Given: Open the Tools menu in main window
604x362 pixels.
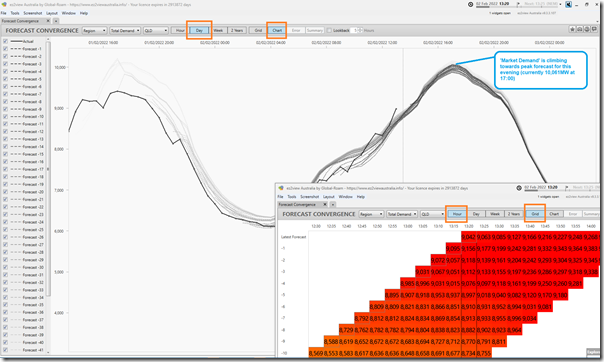Looking at the screenshot, I should [x=15, y=13].
